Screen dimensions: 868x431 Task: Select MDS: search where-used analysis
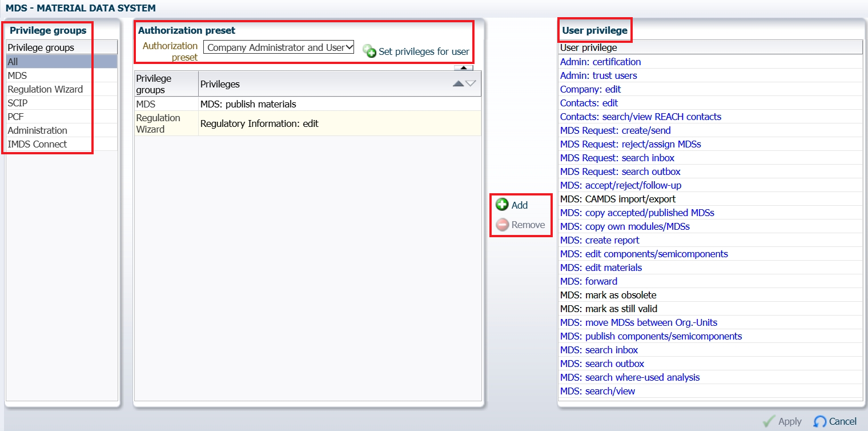click(x=710, y=377)
